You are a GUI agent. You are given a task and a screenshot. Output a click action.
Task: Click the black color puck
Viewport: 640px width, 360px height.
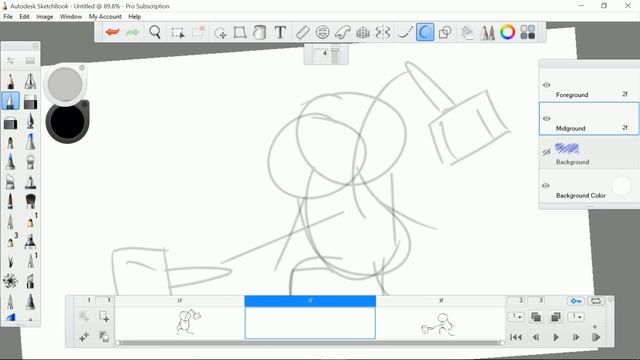pyautogui.click(x=67, y=122)
